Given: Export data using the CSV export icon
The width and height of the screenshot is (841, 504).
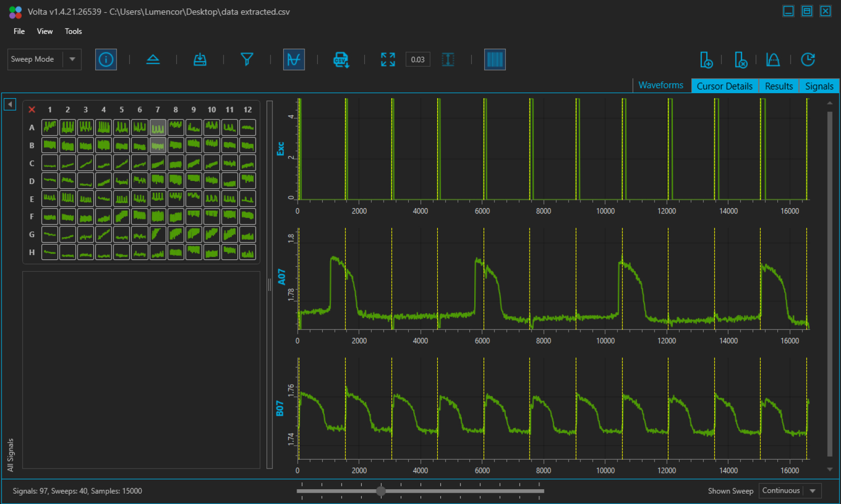Looking at the screenshot, I should point(341,59).
